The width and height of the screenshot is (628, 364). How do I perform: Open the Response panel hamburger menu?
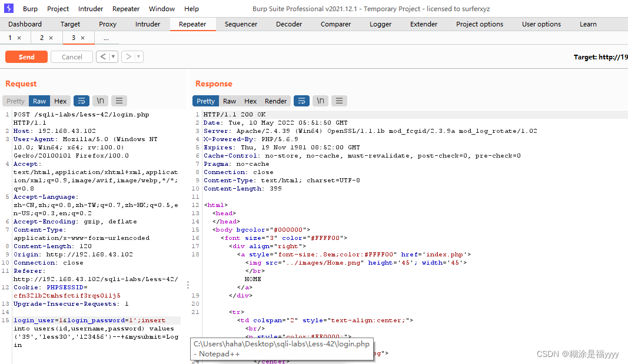pos(339,101)
